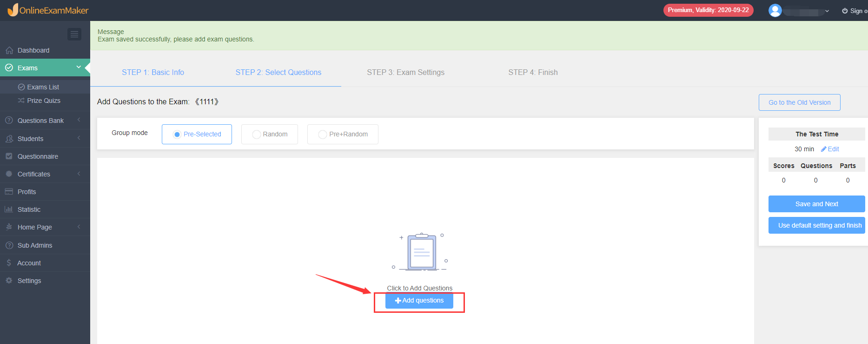Click the Questionnaire checkbox icon

point(9,156)
